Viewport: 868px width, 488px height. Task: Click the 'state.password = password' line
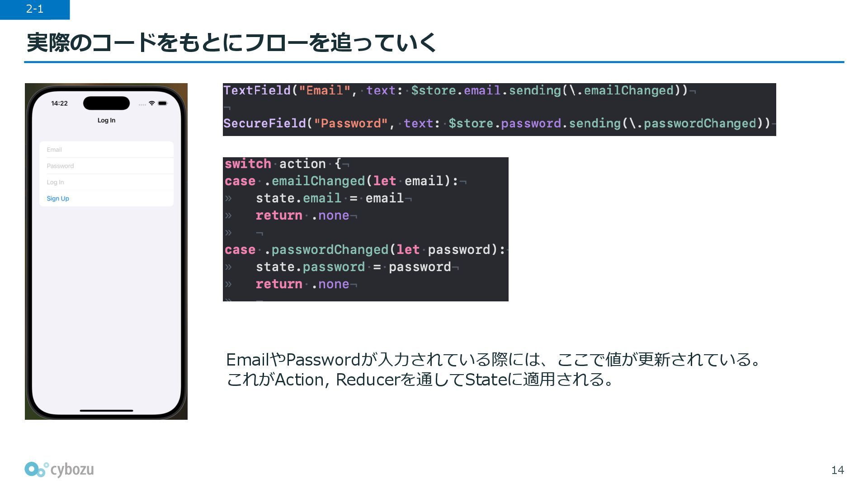(x=354, y=267)
